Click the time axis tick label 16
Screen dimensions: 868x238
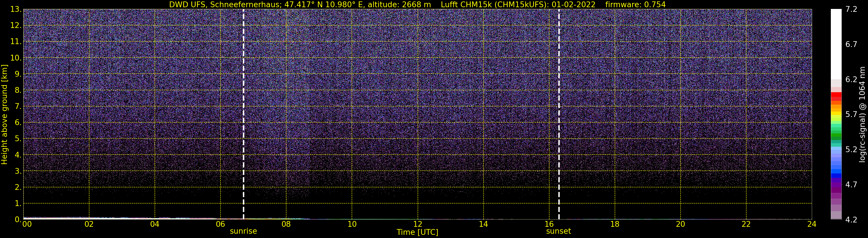[x=549, y=224]
